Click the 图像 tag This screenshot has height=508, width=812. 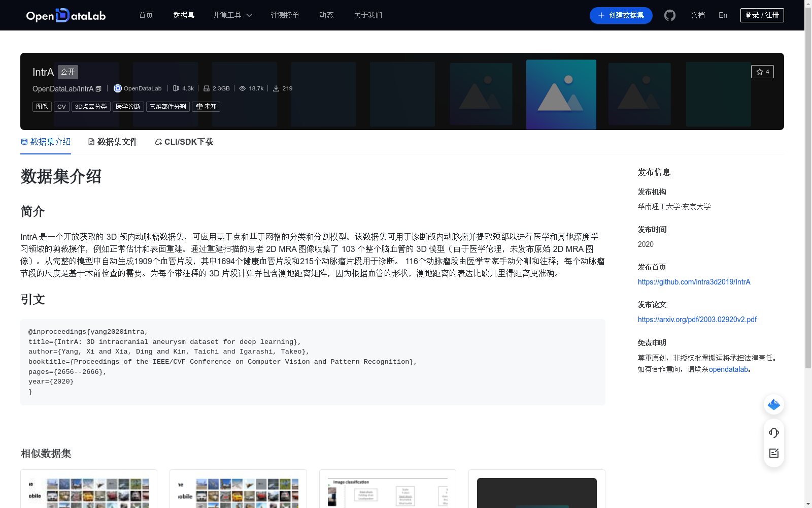[x=42, y=107]
